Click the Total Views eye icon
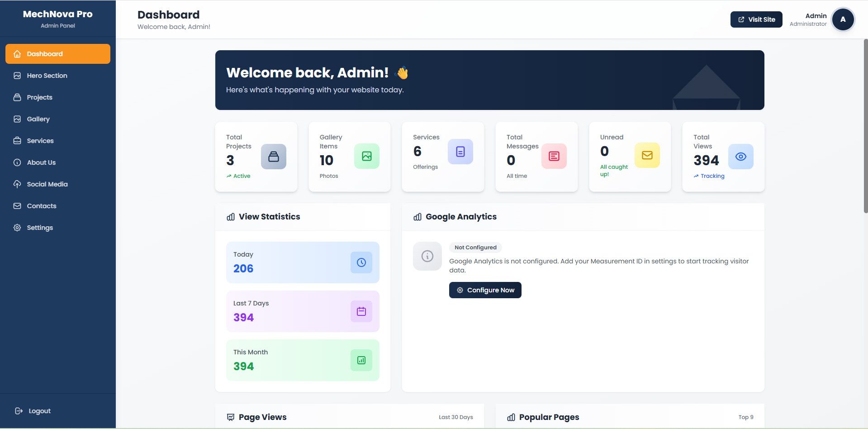The image size is (868, 429). [x=740, y=157]
